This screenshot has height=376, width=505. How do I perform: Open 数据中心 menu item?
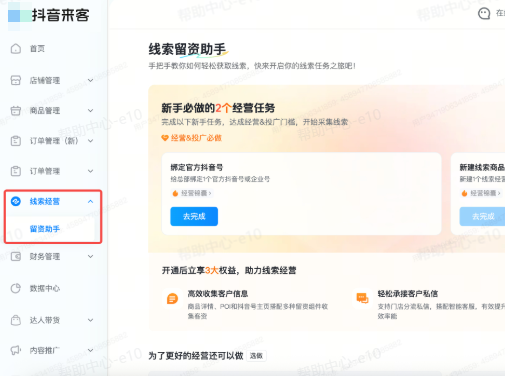(45, 288)
